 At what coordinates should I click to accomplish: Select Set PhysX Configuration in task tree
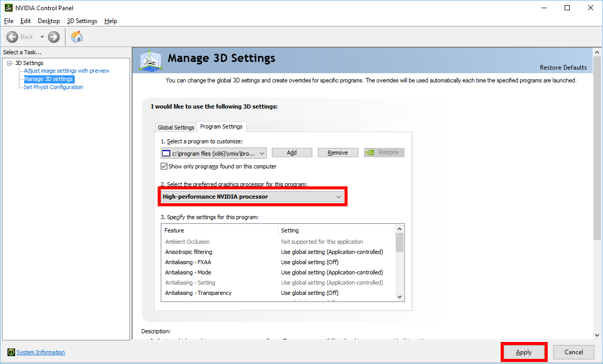(53, 87)
